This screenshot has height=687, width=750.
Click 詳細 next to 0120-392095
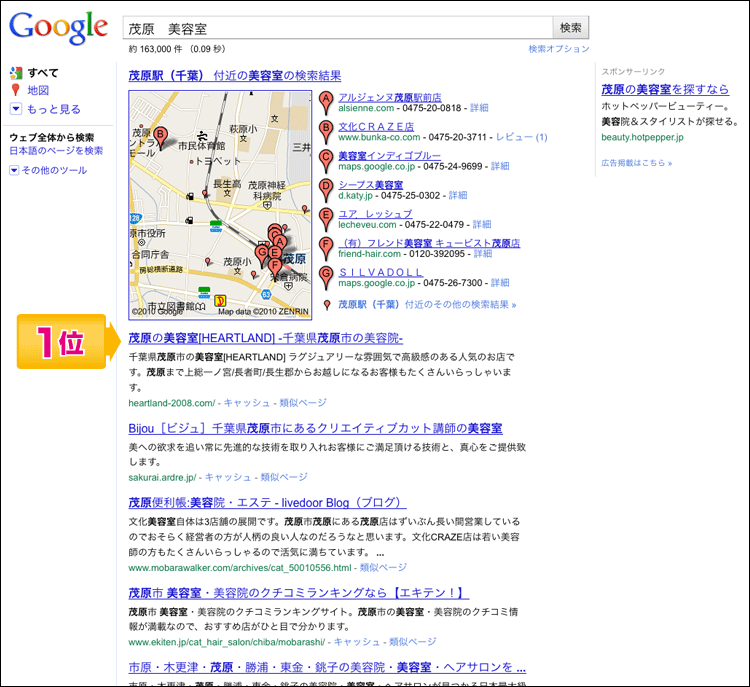point(483,254)
